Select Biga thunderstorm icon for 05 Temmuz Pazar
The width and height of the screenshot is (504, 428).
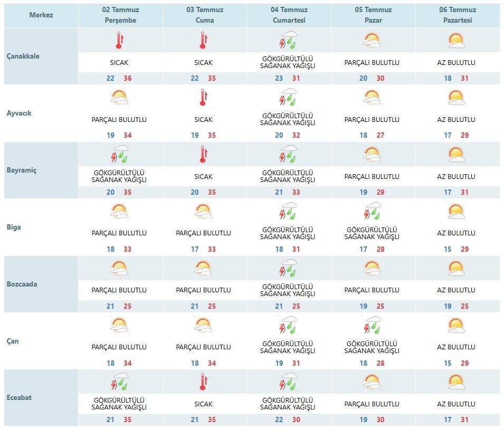pos(372,211)
